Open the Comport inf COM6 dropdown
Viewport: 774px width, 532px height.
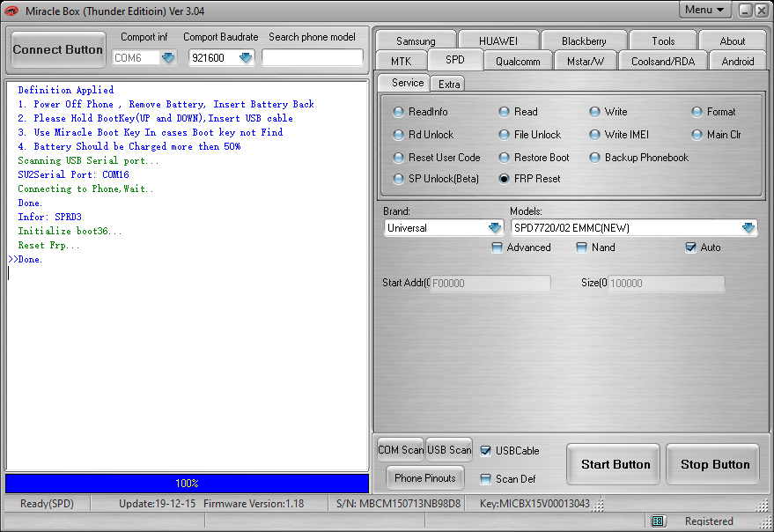168,58
